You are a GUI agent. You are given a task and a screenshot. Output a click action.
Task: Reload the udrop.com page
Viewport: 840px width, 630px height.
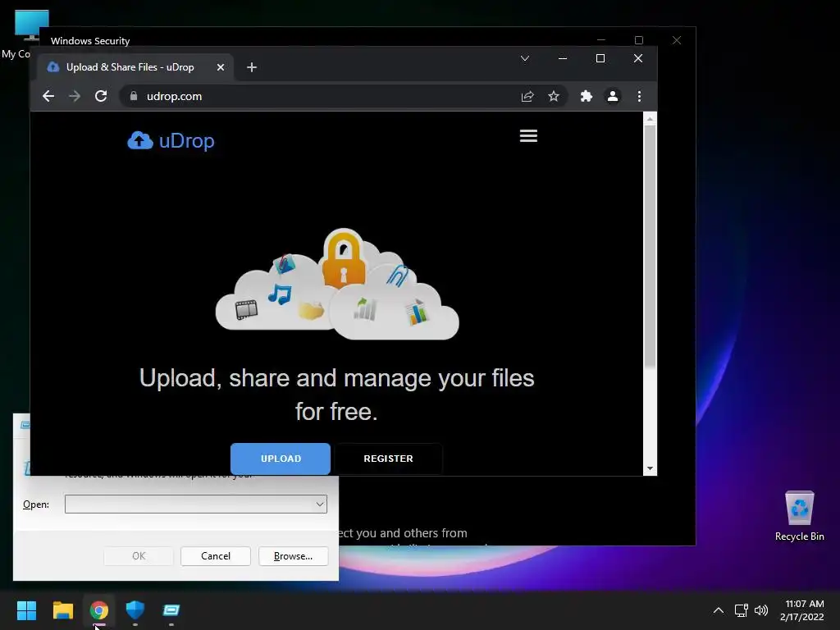point(101,97)
